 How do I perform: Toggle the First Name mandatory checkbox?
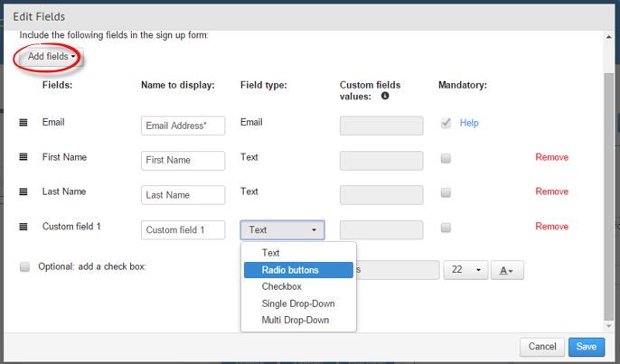(x=446, y=158)
